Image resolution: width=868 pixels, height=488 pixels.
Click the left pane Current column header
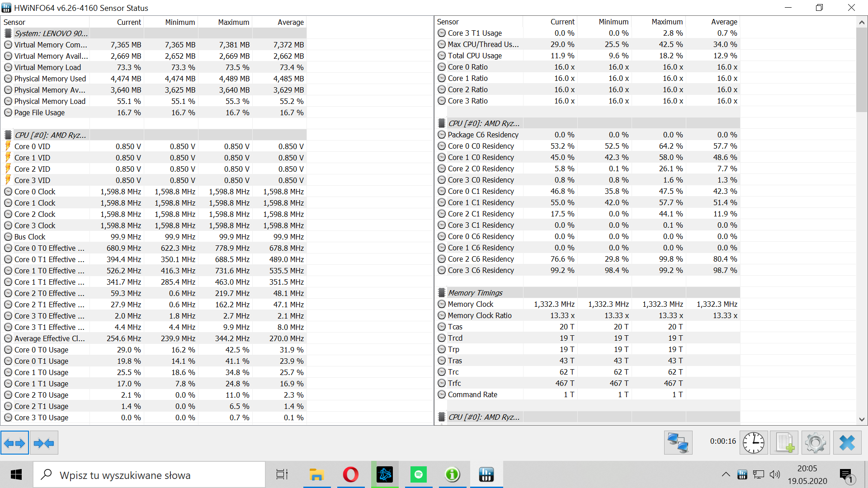click(117, 22)
